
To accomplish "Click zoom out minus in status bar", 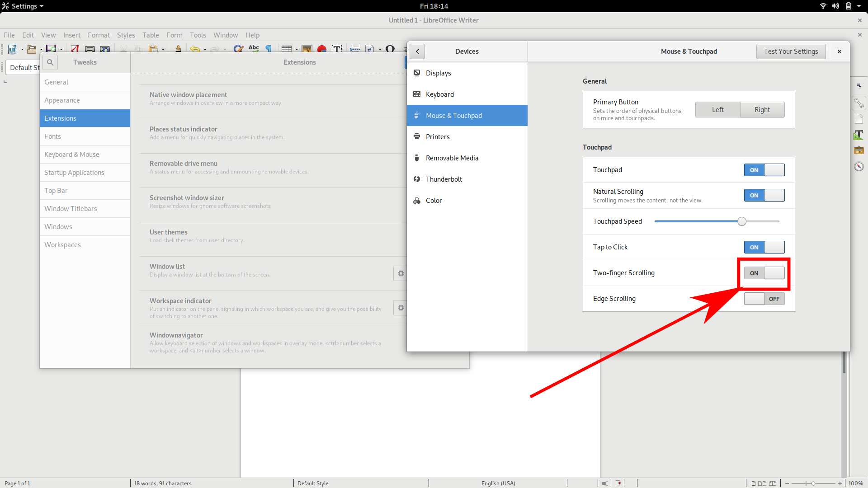I will pyautogui.click(x=787, y=483).
